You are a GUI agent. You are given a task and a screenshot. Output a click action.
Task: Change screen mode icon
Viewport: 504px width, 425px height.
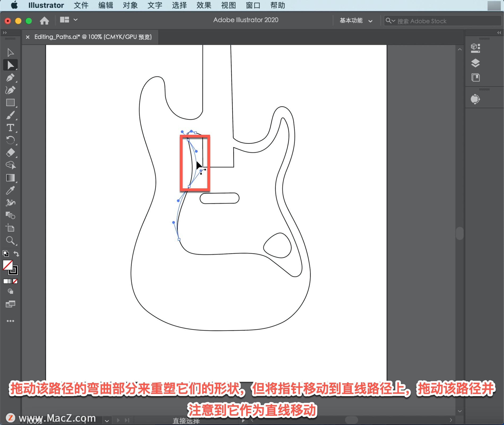pos(10,304)
